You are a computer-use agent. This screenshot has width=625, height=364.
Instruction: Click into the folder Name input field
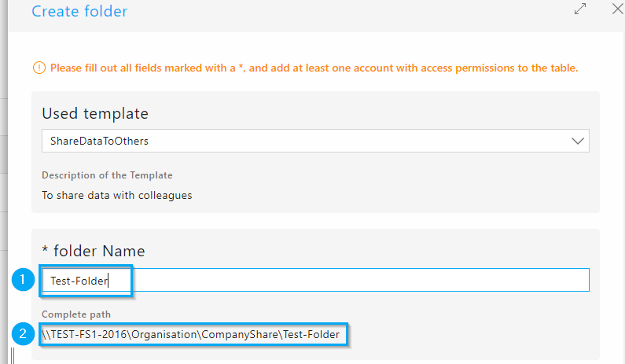[315, 280]
